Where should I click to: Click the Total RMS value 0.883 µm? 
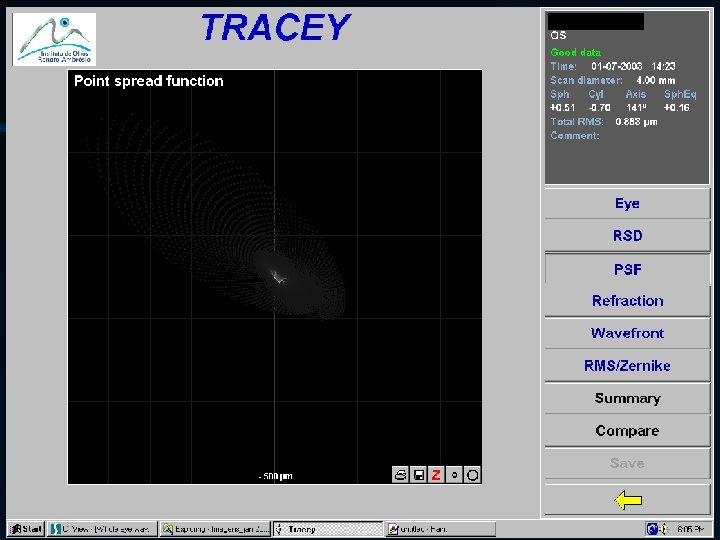click(x=636, y=122)
